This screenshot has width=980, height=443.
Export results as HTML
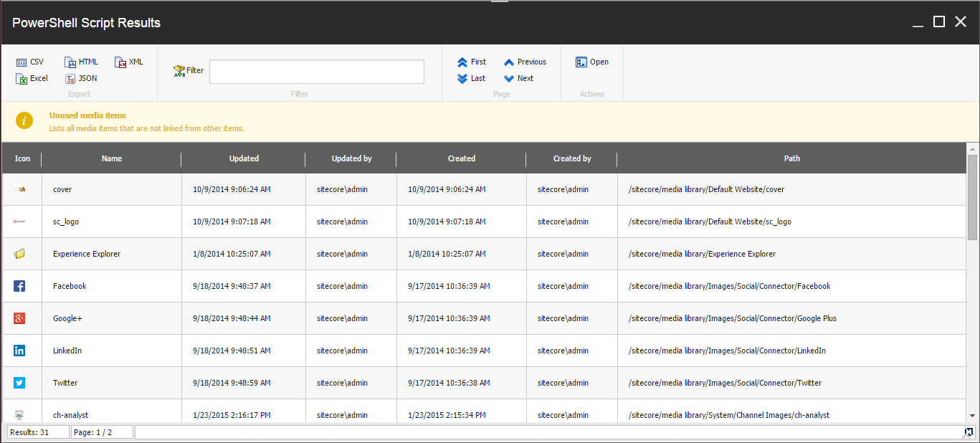[81, 62]
